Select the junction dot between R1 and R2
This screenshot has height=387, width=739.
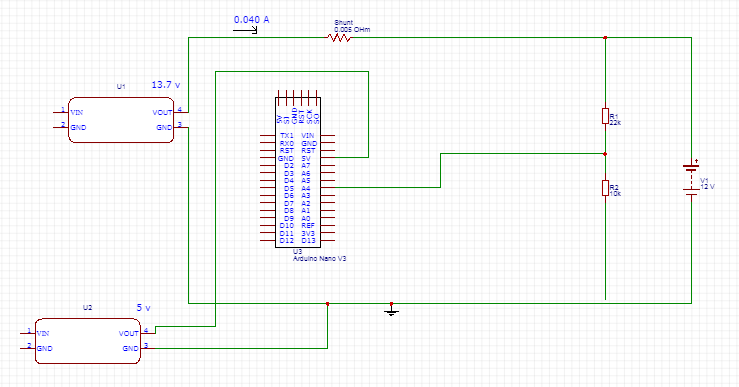(605, 154)
